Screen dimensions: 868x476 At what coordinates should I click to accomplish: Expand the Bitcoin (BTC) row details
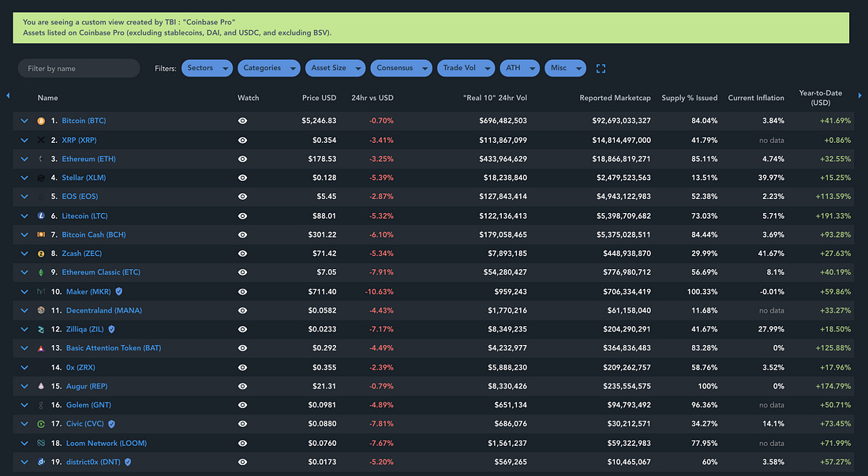pyautogui.click(x=24, y=121)
